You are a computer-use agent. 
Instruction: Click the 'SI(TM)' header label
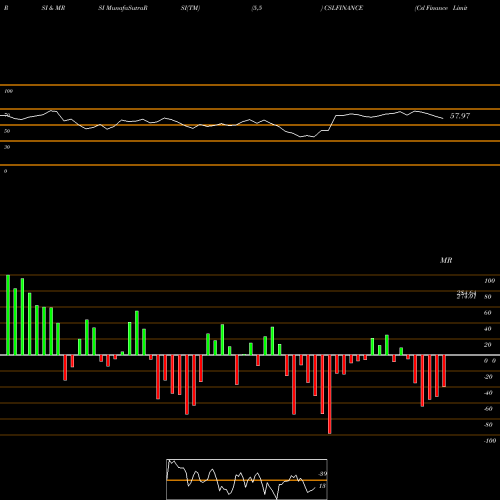(190, 8)
